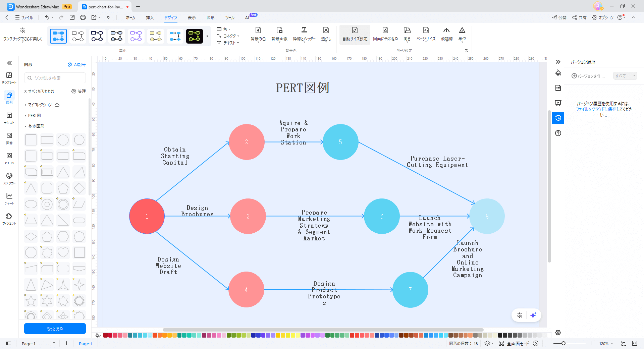644x349 pixels.
Task: Click the AI sparkle floating button
Action: (x=533, y=315)
